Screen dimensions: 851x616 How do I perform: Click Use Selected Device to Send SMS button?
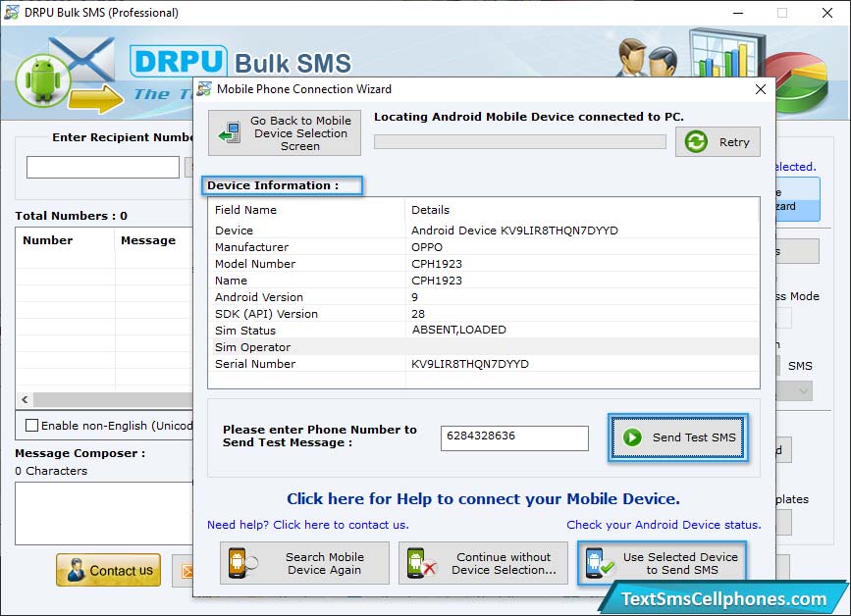pos(663,563)
